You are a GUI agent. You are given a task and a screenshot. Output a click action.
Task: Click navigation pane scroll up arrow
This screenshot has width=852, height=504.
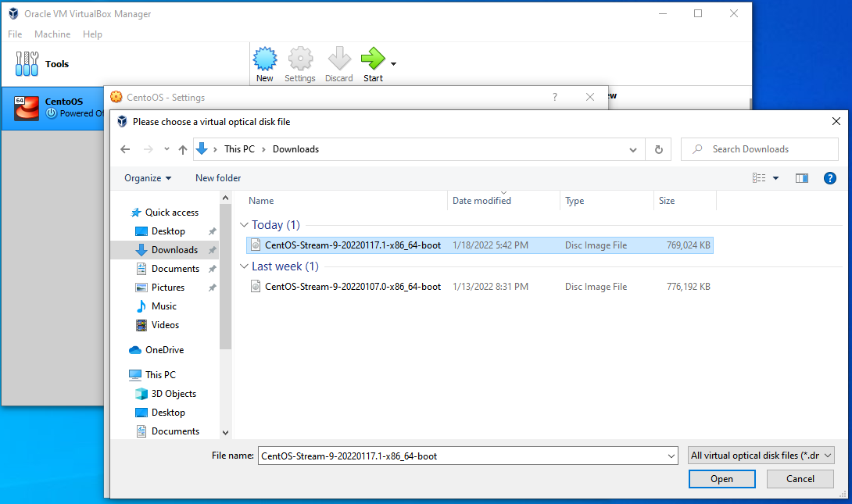(225, 198)
